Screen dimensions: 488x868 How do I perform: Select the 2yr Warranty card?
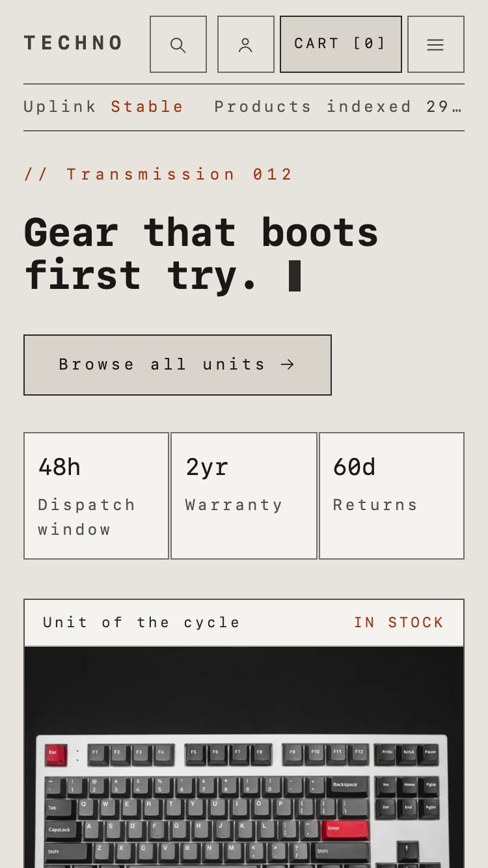pyautogui.click(x=244, y=496)
